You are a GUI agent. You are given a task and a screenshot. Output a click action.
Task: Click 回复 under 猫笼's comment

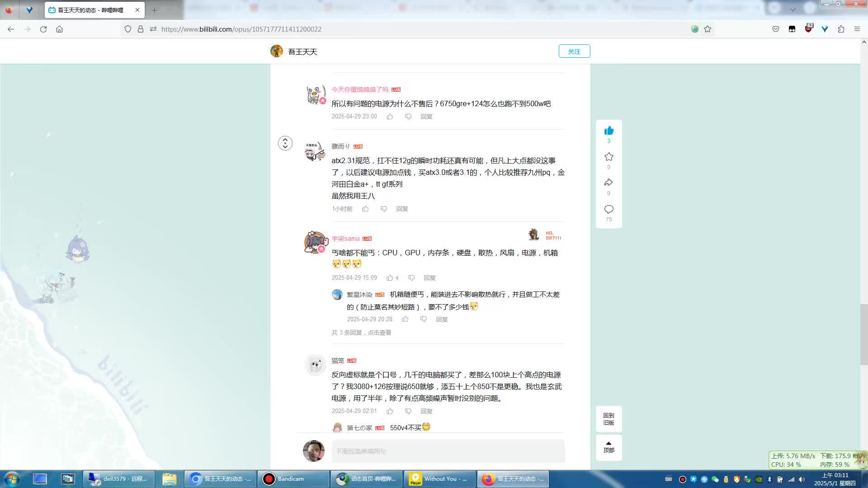point(426,411)
